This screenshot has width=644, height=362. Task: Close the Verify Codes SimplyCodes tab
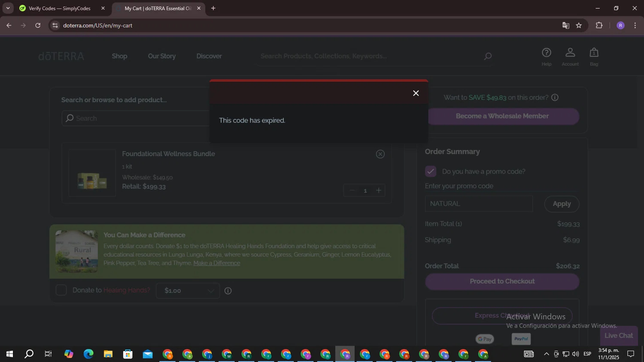103,8
